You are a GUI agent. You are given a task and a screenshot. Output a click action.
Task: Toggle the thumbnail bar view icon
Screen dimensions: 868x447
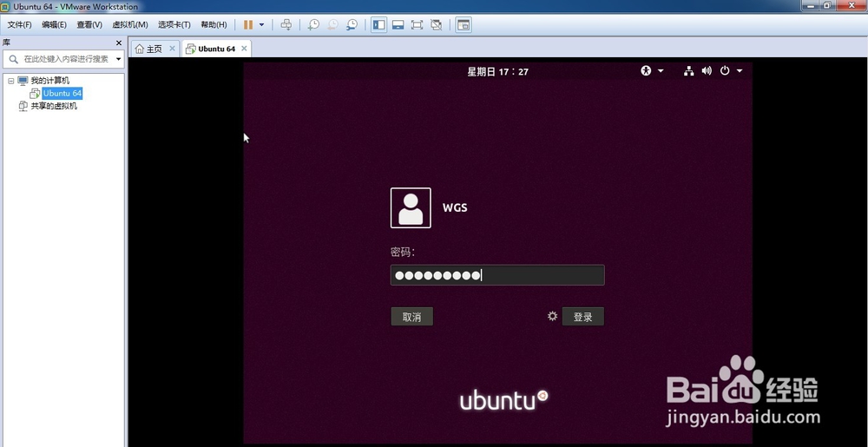(398, 25)
